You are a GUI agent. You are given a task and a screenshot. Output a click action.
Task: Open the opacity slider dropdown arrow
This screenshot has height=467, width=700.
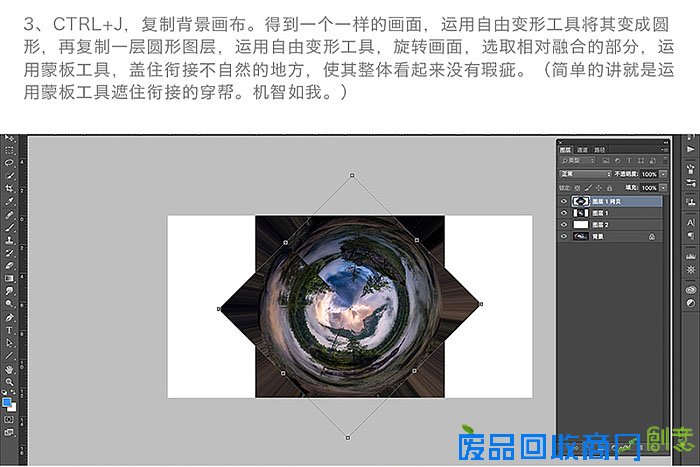[663, 174]
